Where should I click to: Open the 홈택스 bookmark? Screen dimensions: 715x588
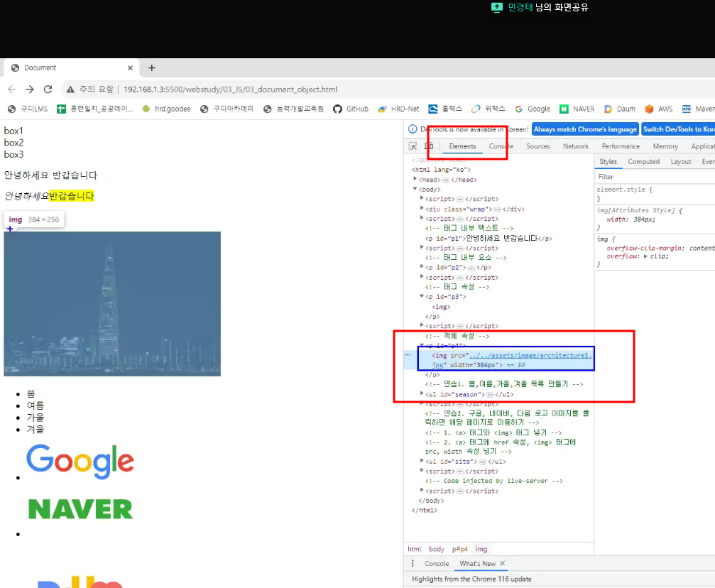click(x=445, y=109)
